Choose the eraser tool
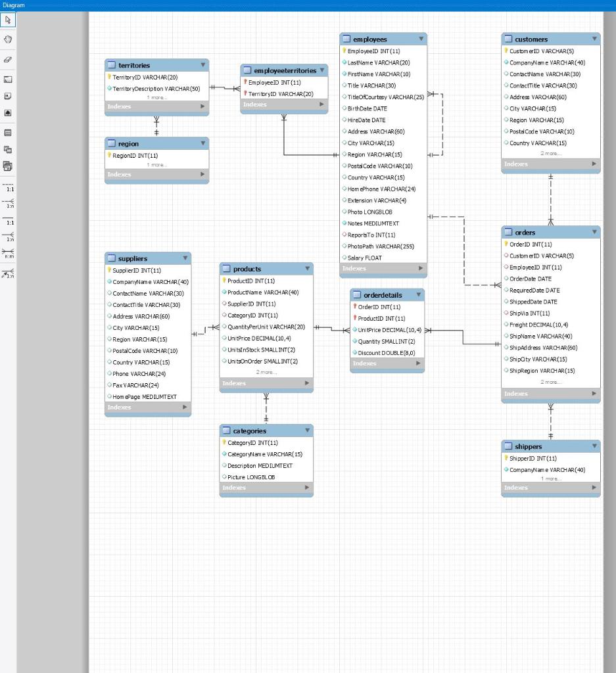The height and width of the screenshot is (673, 616). click(8, 59)
